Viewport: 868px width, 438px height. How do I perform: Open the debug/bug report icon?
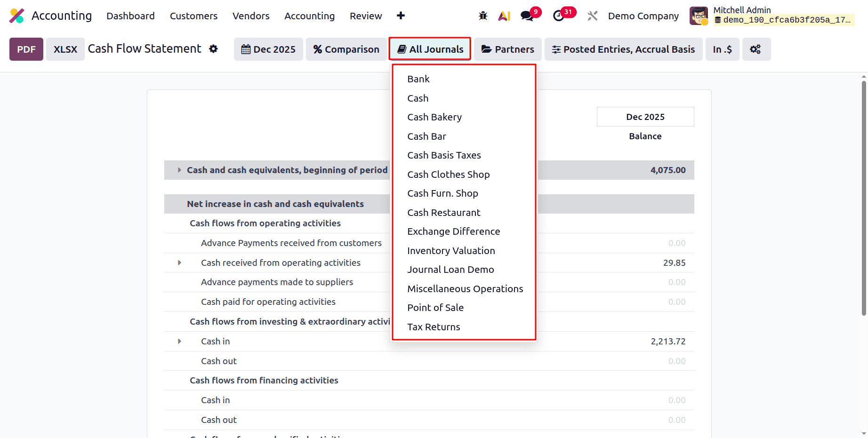[483, 16]
